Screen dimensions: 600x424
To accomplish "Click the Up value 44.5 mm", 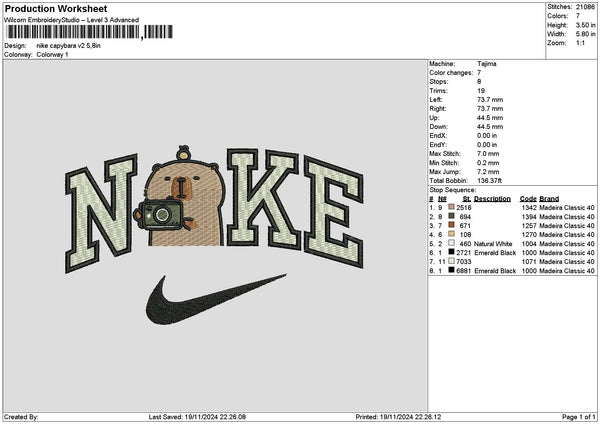I will click(490, 117).
